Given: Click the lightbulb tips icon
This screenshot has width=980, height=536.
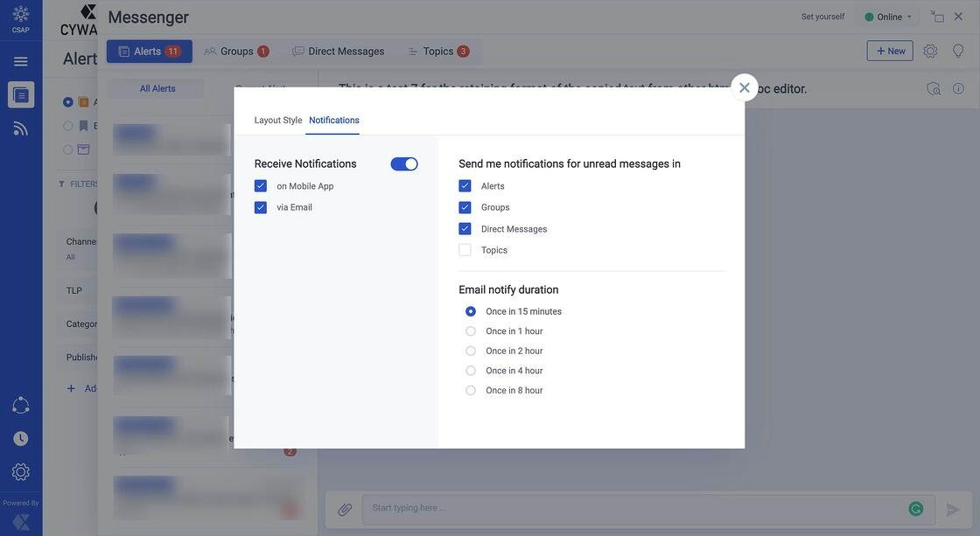Looking at the screenshot, I should coord(958,52).
